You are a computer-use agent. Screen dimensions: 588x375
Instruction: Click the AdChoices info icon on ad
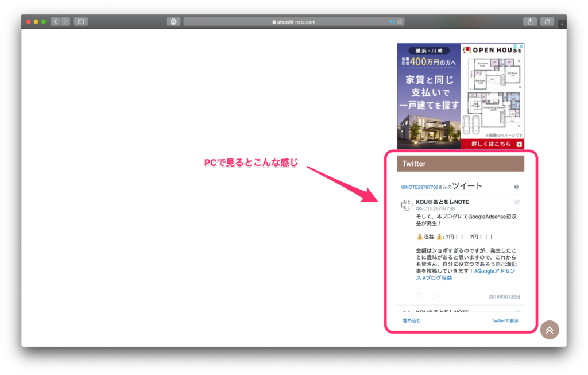(x=515, y=47)
